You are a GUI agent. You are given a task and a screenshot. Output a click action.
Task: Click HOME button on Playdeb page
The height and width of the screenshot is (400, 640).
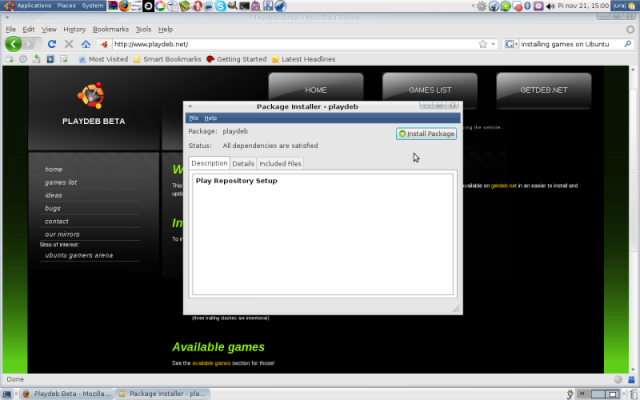tap(316, 90)
